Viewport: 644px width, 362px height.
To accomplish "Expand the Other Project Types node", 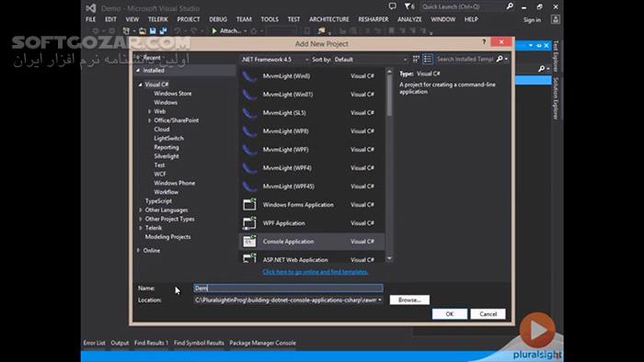I will [141, 219].
